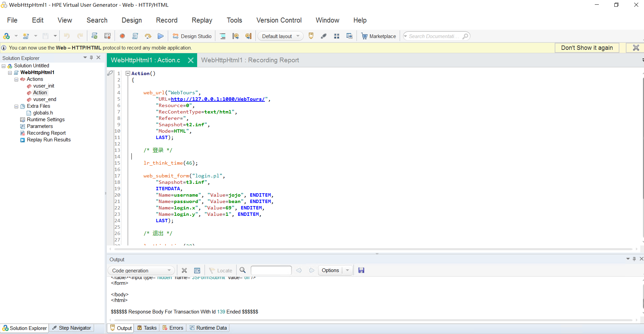Select vuser_end in Solution Explorer
The width and height of the screenshot is (644, 334).
[x=45, y=99]
